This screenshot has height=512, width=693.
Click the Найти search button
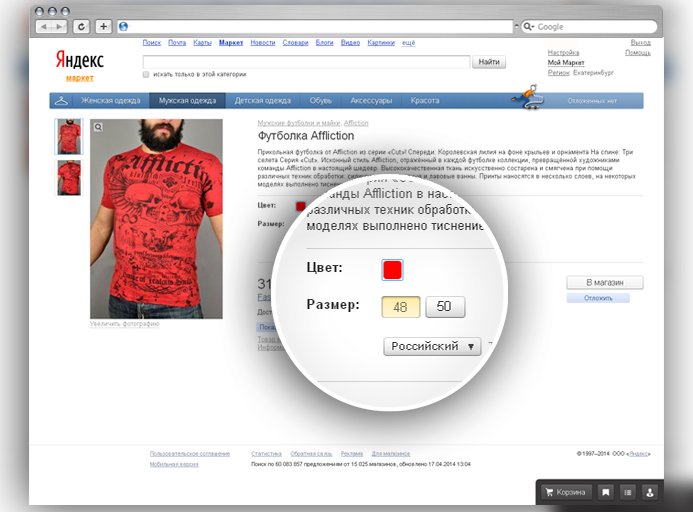click(x=489, y=62)
